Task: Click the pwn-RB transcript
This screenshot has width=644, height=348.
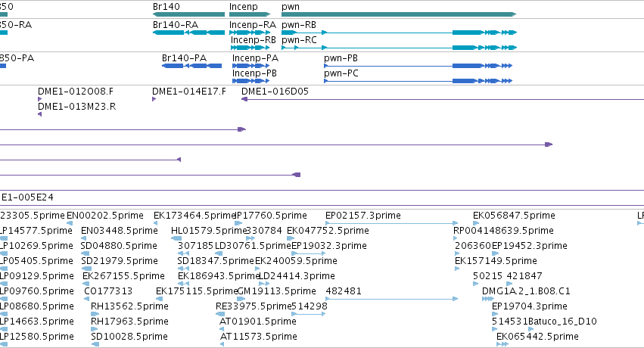Action: [x=399, y=33]
